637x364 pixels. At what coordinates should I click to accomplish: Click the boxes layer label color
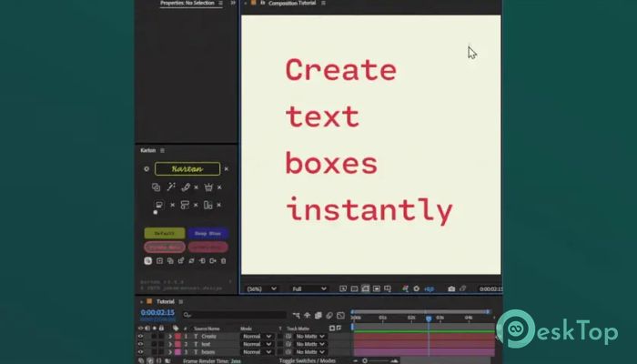(x=177, y=352)
